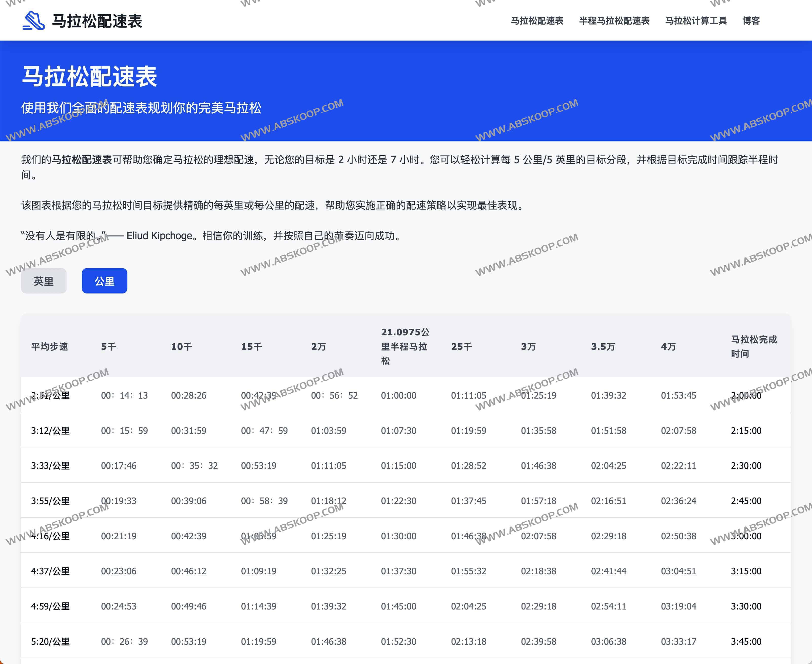Switch units to 英里
This screenshot has height=664, width=812.
(x=44, y=281)
